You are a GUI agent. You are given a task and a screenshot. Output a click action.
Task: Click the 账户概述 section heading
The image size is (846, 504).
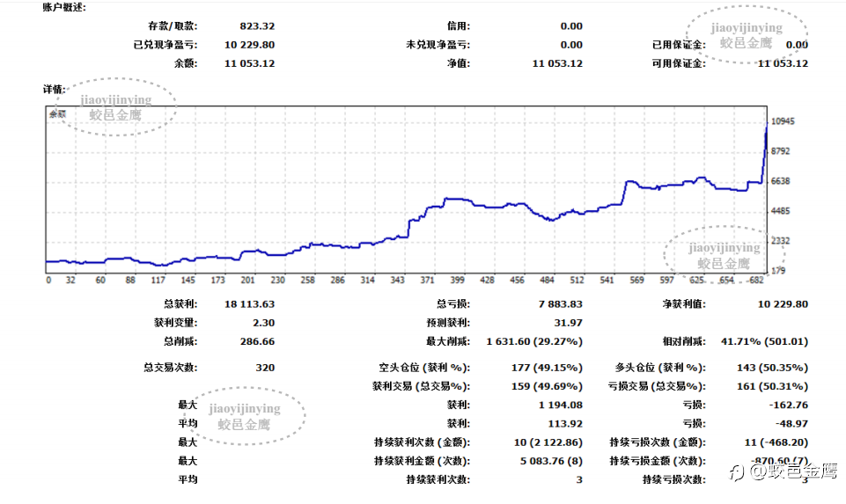64,8
